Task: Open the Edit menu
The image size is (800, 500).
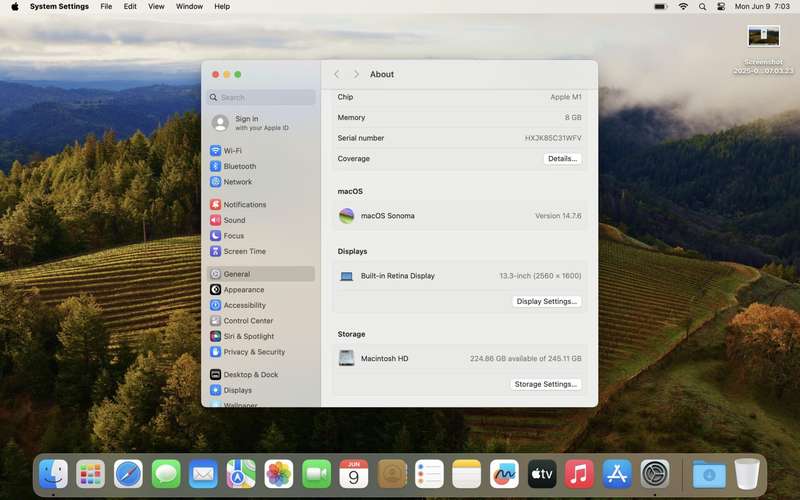Action: (130, 7)
